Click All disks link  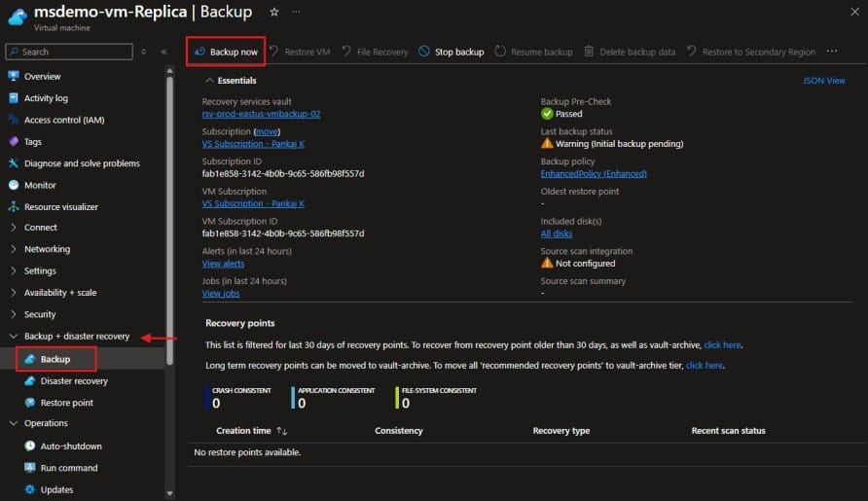pyautogui.click(x=557, y=233)
